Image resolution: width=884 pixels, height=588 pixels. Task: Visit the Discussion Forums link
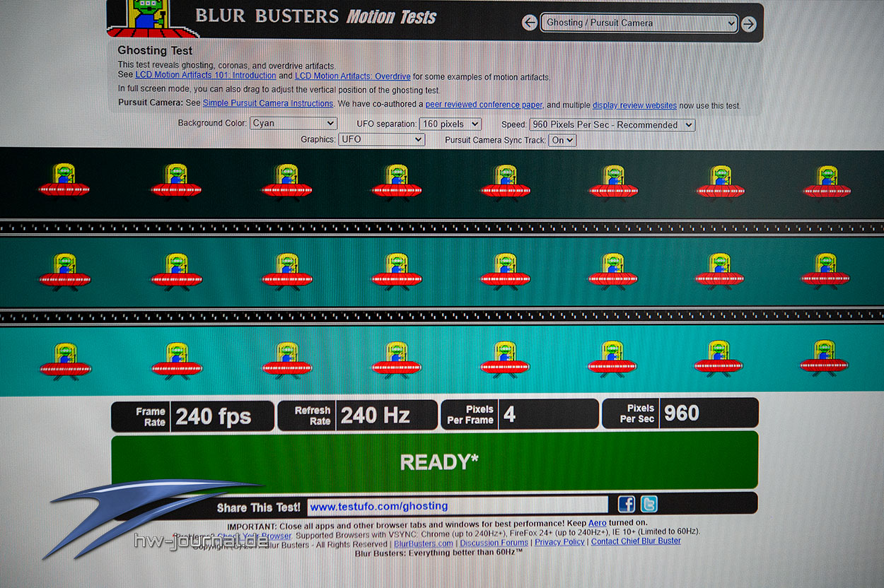pyautogui.click(x=494, y=543)
